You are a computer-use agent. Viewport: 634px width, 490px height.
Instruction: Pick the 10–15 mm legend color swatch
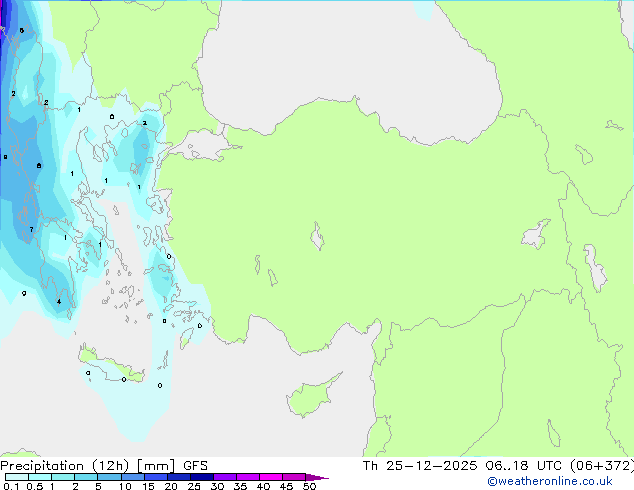coord(133,477)
